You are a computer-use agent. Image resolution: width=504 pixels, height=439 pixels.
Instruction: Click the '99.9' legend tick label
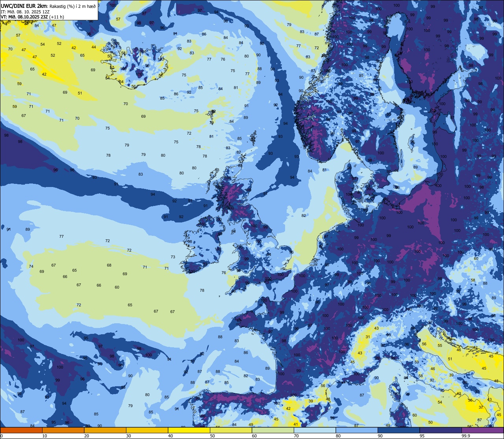(x=466, y=436)
